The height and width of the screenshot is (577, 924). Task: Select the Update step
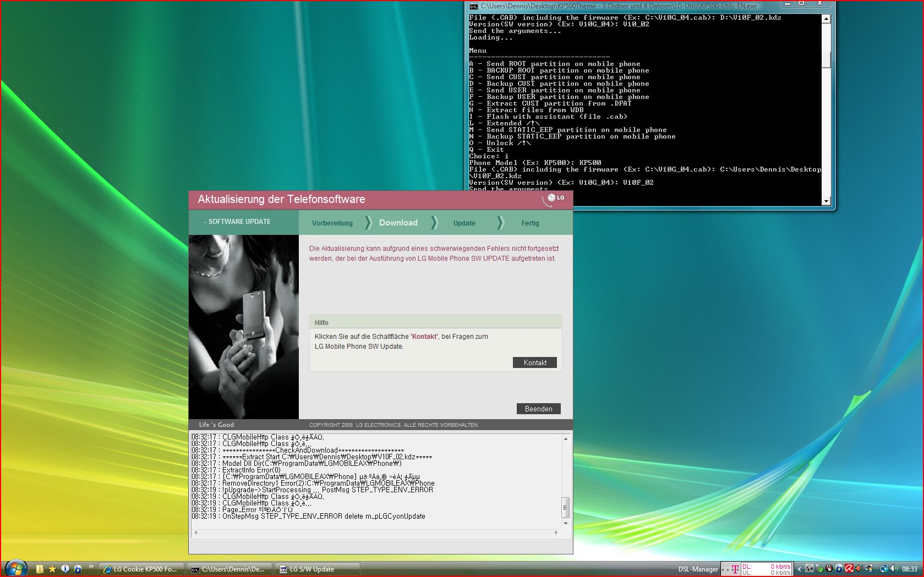[464, 223]
